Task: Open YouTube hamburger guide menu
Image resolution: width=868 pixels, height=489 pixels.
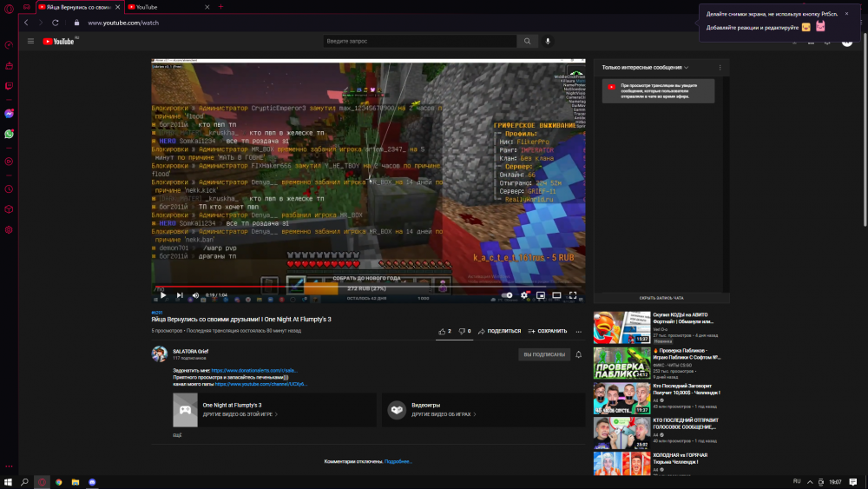Action: (x=31, y=41)
